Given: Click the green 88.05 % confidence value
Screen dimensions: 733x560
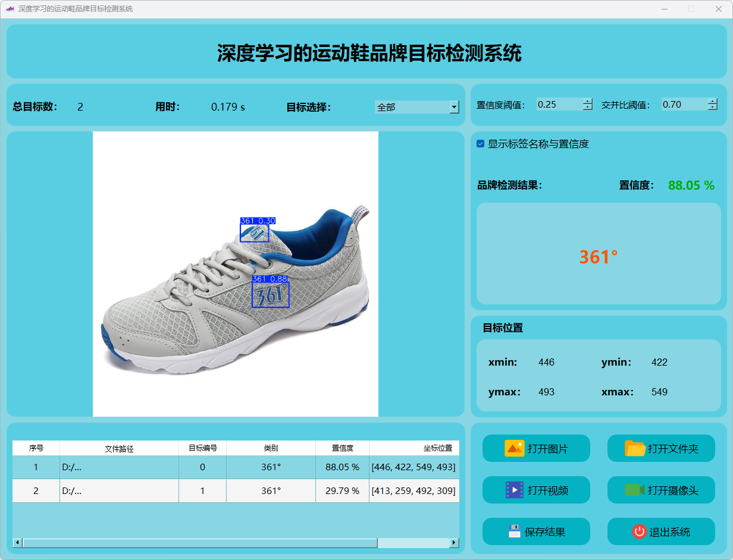Looking at the screenshot, I should pyautogui.click(x=691, y=185).
